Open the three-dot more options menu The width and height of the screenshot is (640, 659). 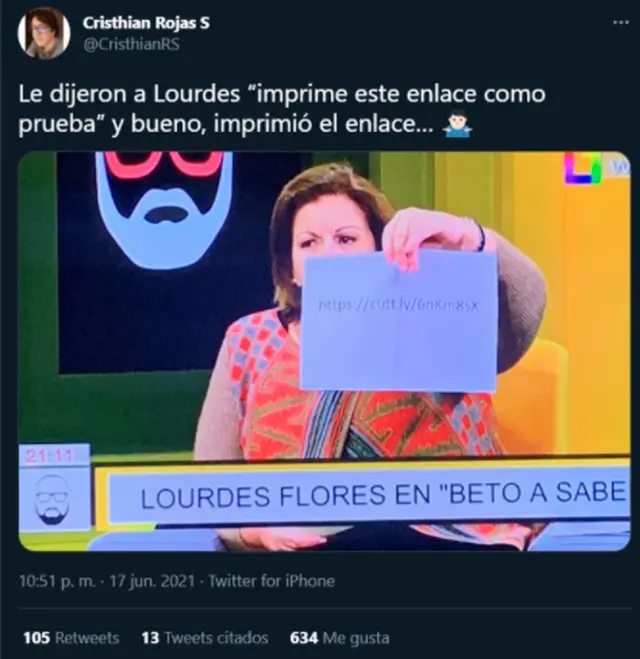(621, 22)
